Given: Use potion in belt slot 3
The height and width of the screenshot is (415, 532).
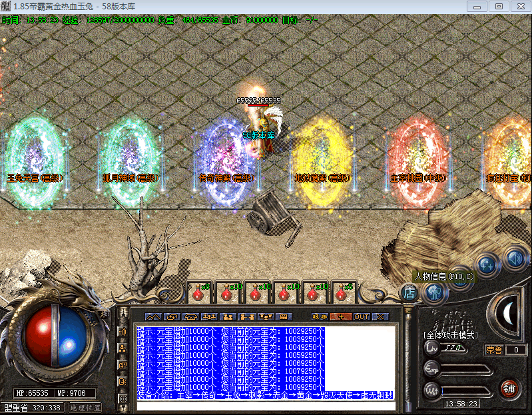Looking at the screenshot, I should [x=258, y=292].
